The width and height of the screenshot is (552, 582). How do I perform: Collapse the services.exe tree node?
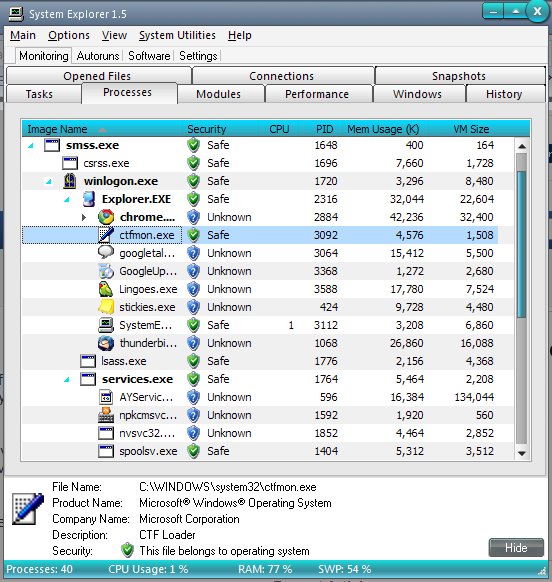pos(67,380)
